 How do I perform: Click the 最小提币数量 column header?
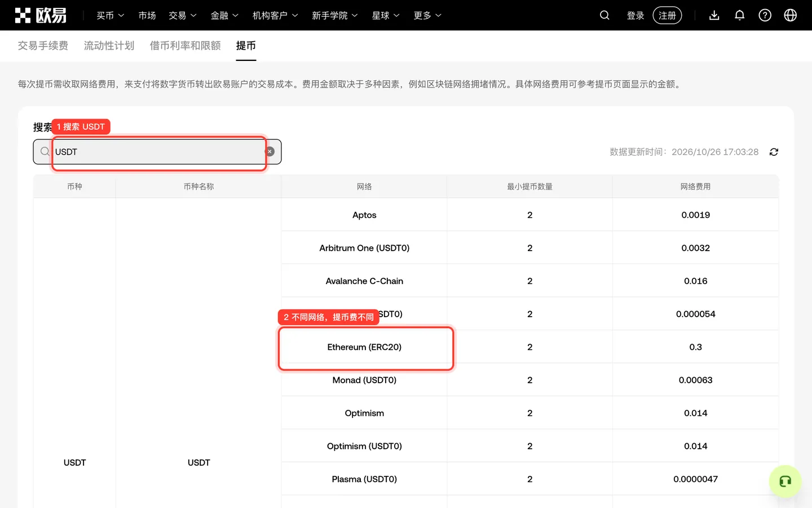(529, 187)
